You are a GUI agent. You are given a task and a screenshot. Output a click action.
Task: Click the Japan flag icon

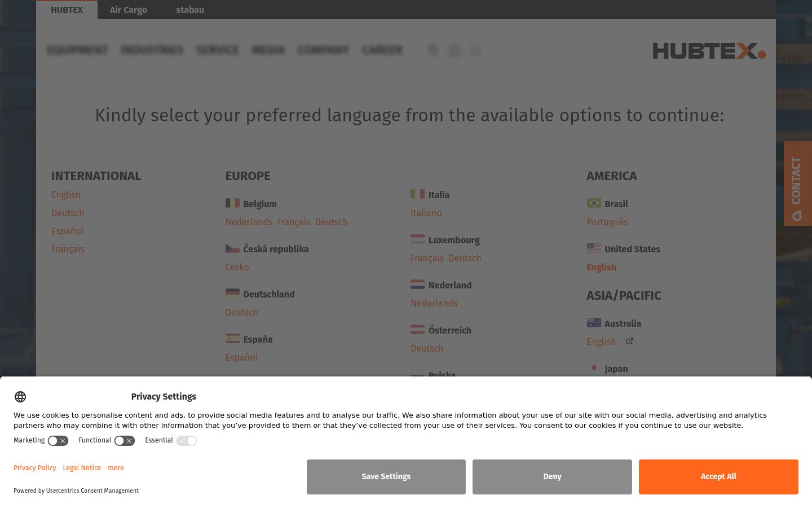[594, 367]
